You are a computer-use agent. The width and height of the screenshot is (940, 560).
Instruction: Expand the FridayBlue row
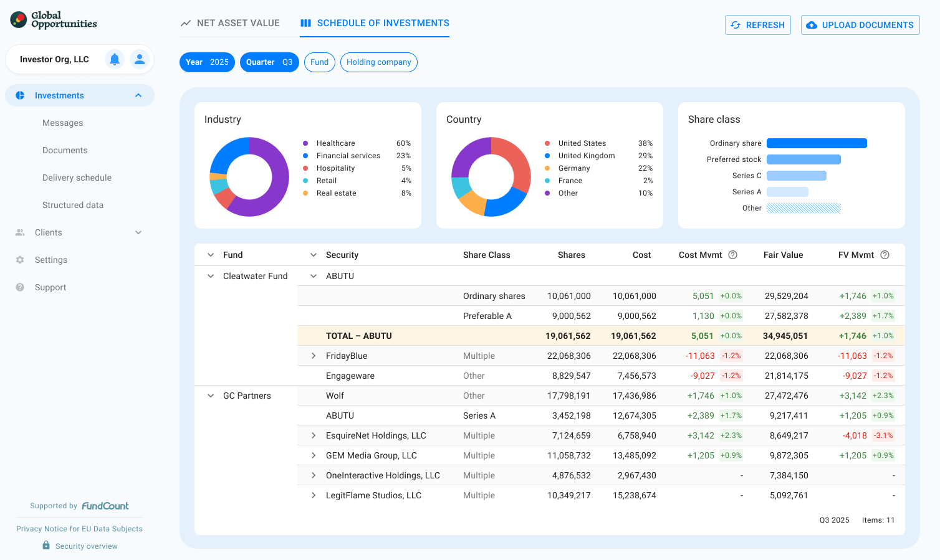pos(314,356)
